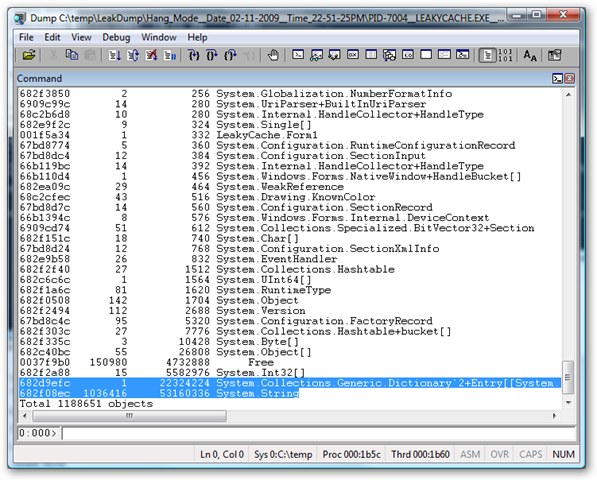Open the Registers window toolbar icon
The height and width of the screenshot is (480, 597).
coord(353,55)
